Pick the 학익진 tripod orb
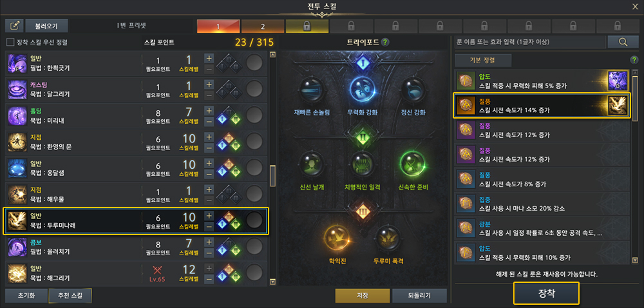Viewport: 644px width, 308px height. click(x=337, y=239)
